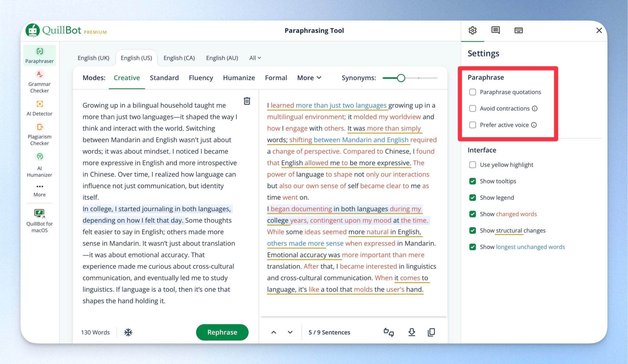Select the Formal mode tab
Screen dimensions: 628x364
point(276,78)
